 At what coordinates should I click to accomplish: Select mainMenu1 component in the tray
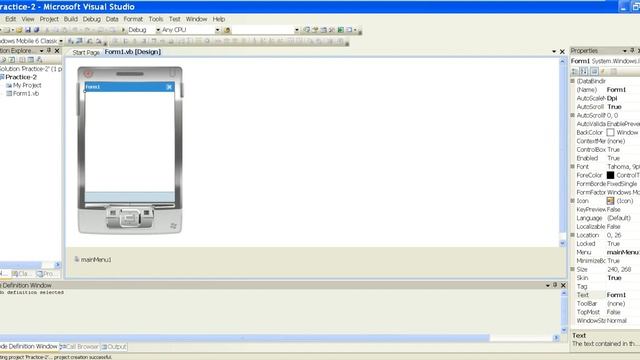93,259
